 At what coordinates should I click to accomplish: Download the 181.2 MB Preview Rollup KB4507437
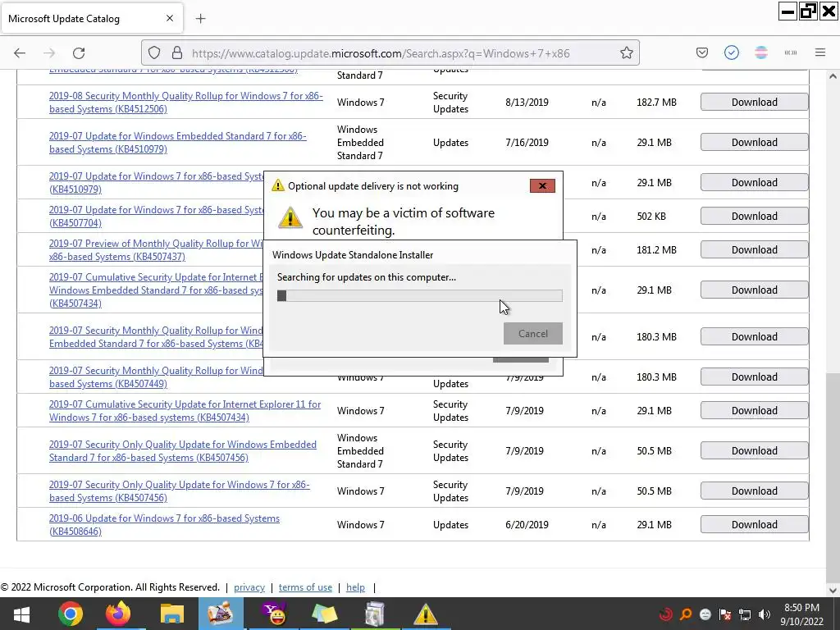tap(755, 249)
